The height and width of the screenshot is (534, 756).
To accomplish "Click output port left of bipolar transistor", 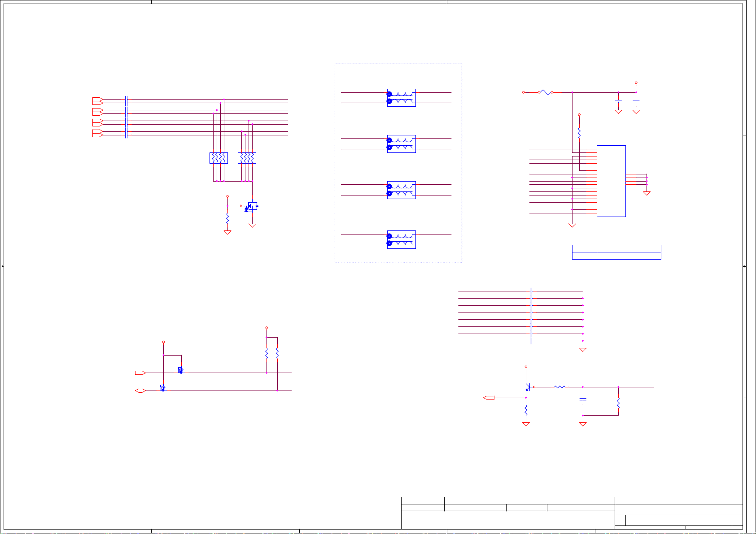I will click(489, 398).
